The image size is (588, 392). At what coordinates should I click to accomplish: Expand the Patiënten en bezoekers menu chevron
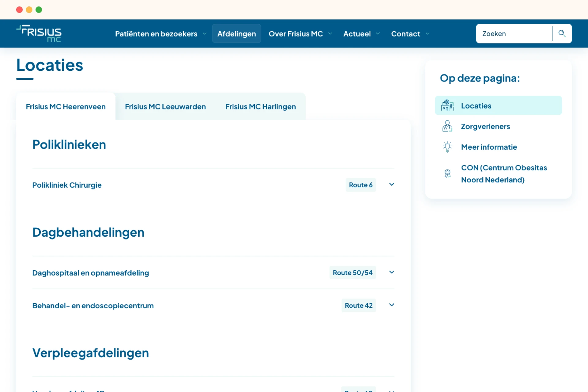click(205, 34)
